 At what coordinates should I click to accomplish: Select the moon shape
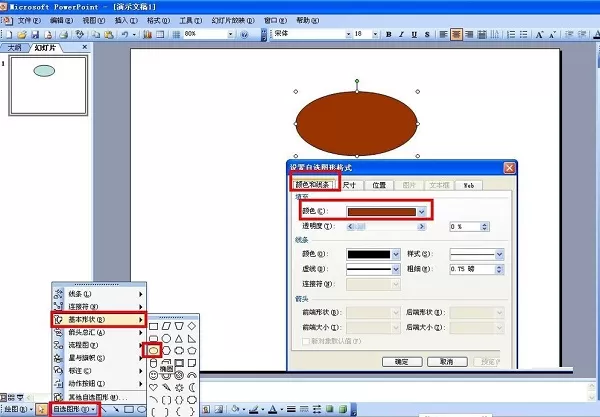tap(192, 388)
